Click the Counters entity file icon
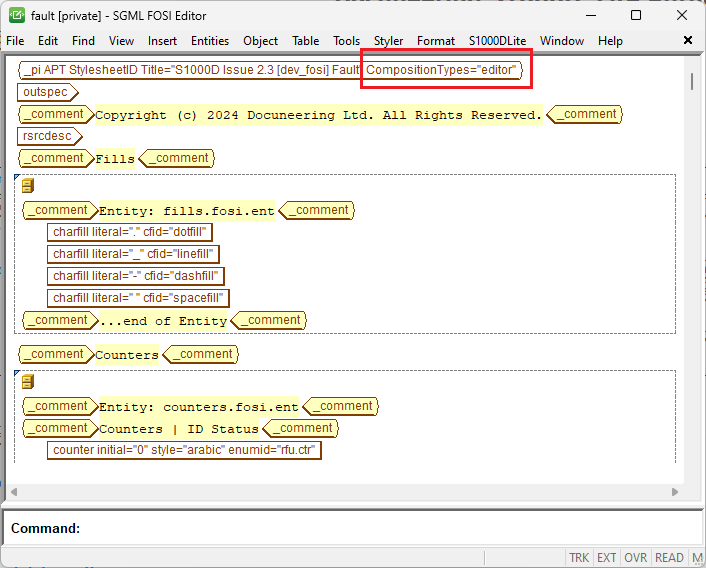The image size is (706, 568). [27, 382]
